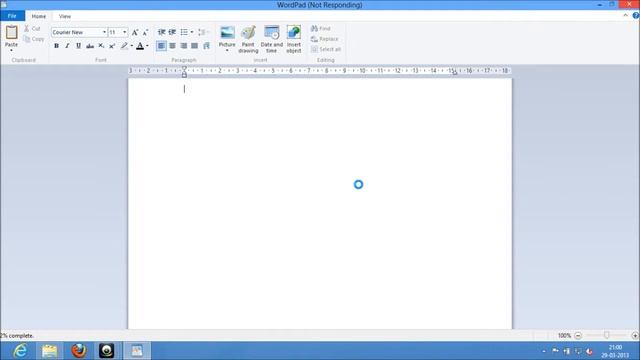Open the File menu
Screen dimensions: 640x360
tap(12, 16)
